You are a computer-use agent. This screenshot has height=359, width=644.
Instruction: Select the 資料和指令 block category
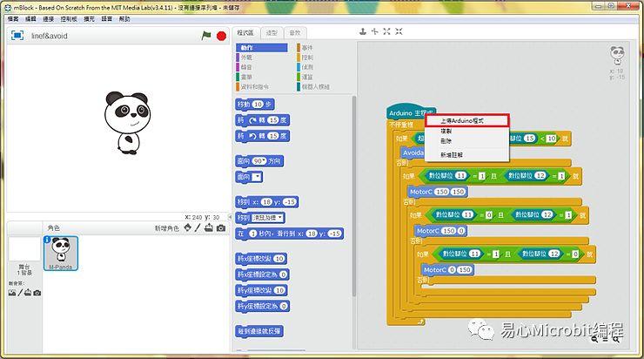click(262, 87)
